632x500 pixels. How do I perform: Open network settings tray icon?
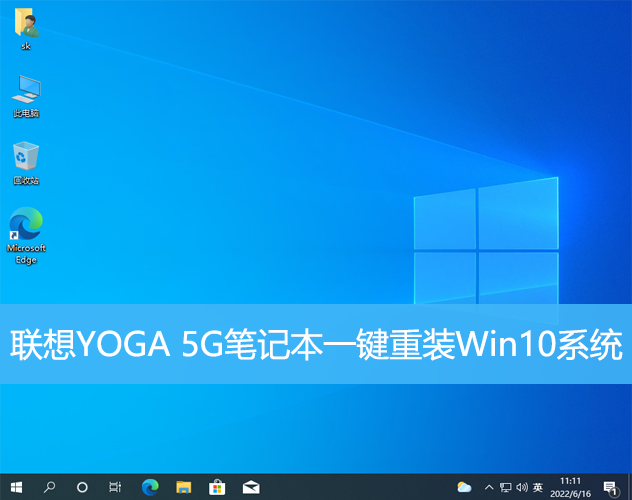click(x=506, y=487)
